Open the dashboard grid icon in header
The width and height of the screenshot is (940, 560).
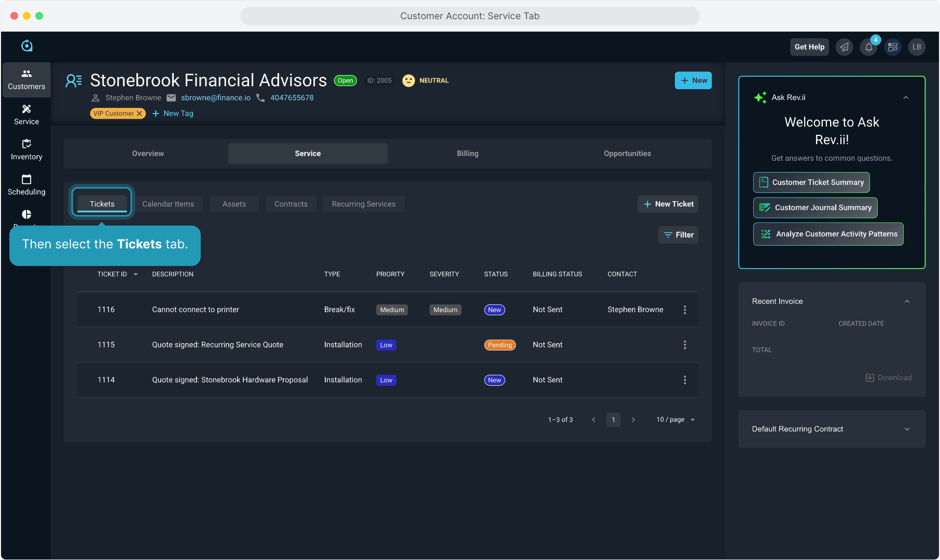(893, 47)
